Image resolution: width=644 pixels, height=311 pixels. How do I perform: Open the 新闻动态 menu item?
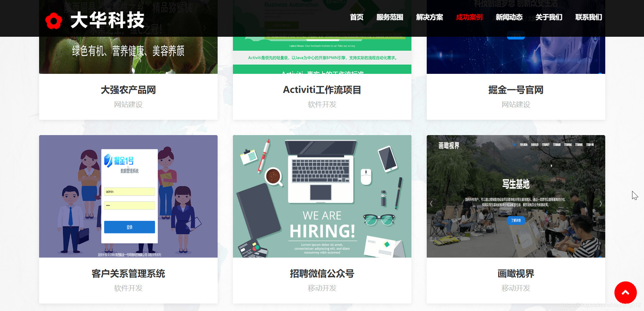point(509,17)
